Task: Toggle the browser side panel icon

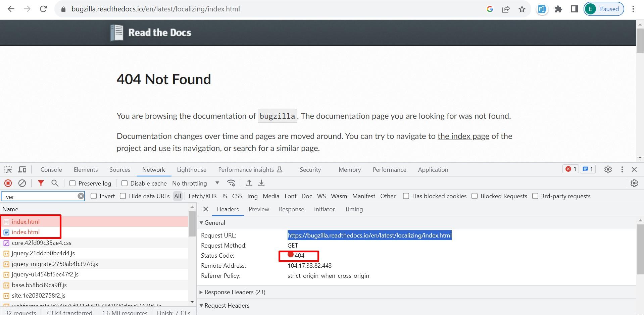Action: tap(574, 9)
